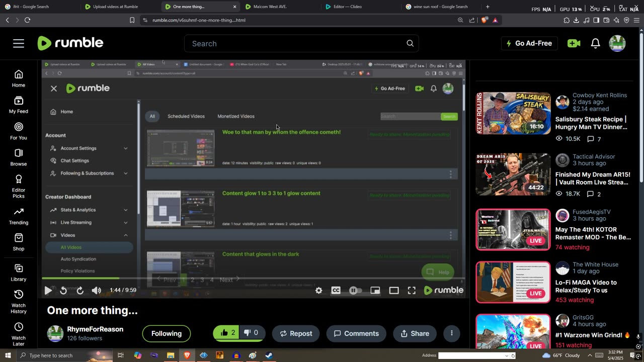Toggle closed captions CC
Screen dimensions: 644x362
[x=336, y=290]
